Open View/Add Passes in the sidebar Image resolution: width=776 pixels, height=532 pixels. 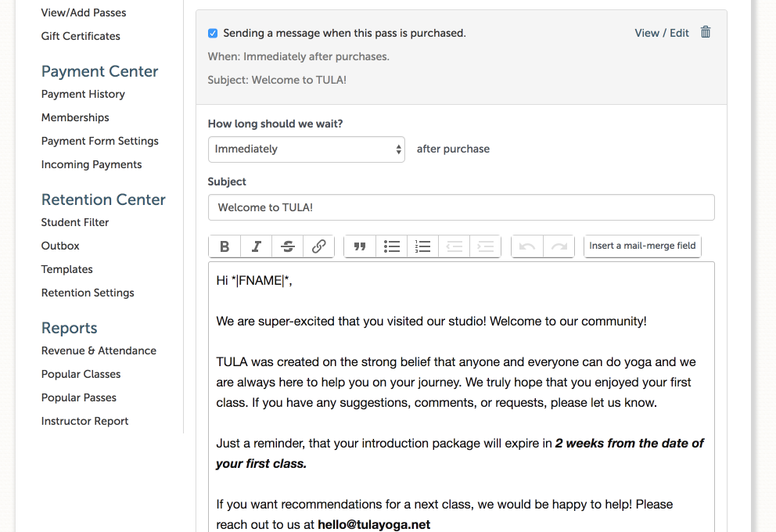coord(84,13)
